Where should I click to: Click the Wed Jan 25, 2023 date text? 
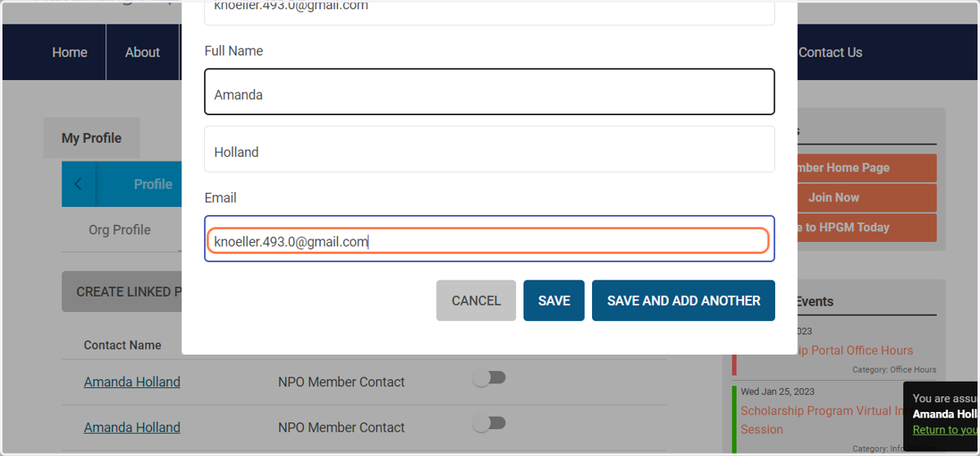pos(777,391)
